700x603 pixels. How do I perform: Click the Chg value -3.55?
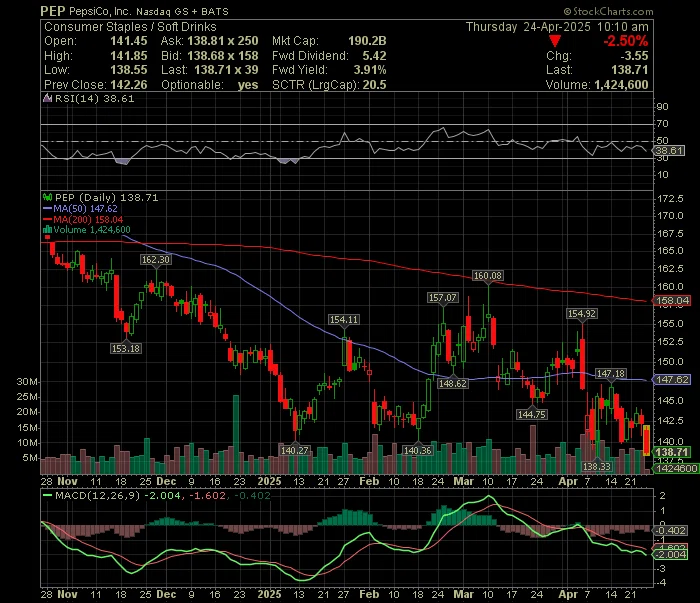634,55
